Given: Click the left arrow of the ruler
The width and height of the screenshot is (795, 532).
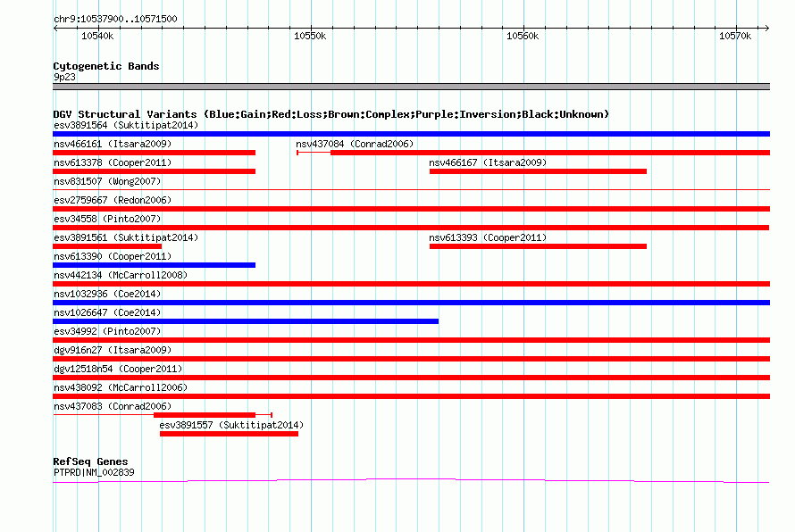Looking at the screenshot, I should coord(55,29).
